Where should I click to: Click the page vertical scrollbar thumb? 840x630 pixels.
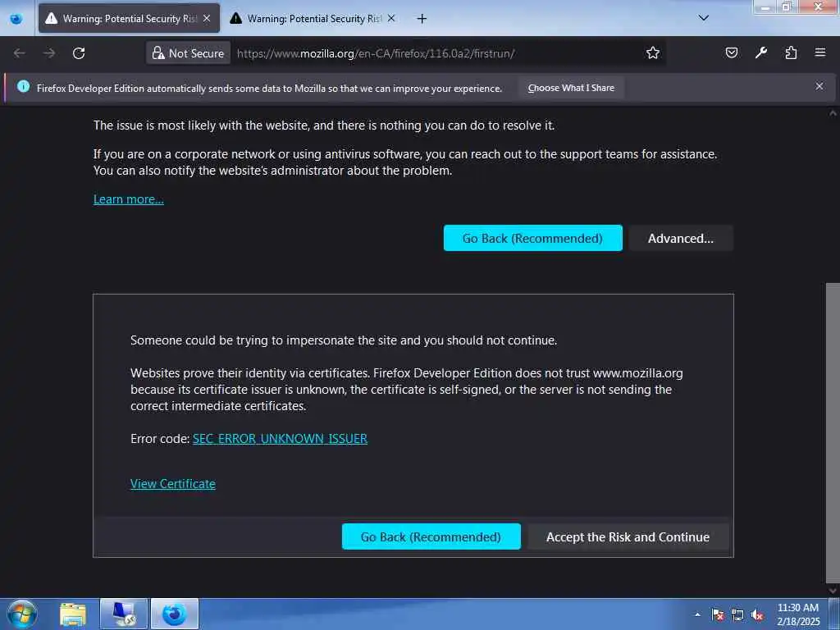(833, 433)
